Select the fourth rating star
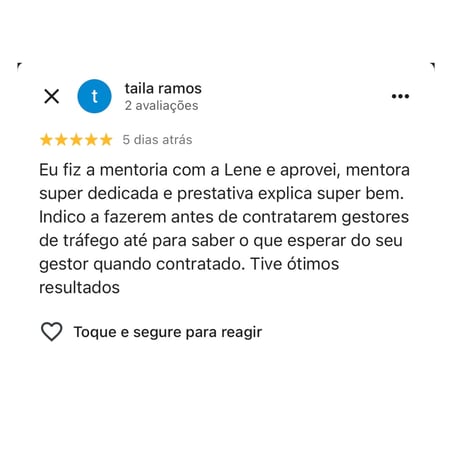Viewport: 452px width, 471px height. click(91, 140)
